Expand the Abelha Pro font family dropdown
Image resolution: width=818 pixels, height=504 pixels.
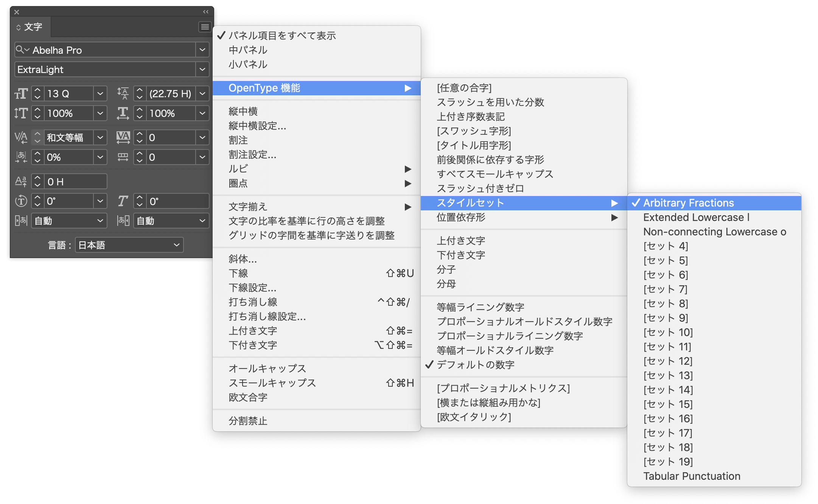pyautogui.click(x=202, y=50)
